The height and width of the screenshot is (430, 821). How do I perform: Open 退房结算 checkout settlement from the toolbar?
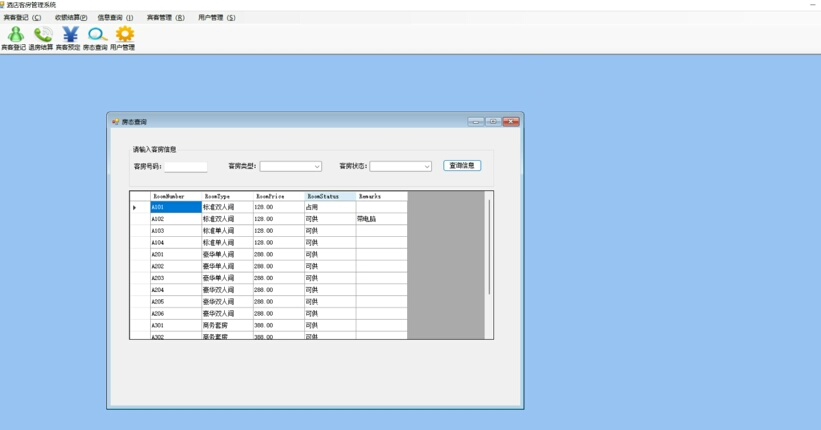click(41, 38)
